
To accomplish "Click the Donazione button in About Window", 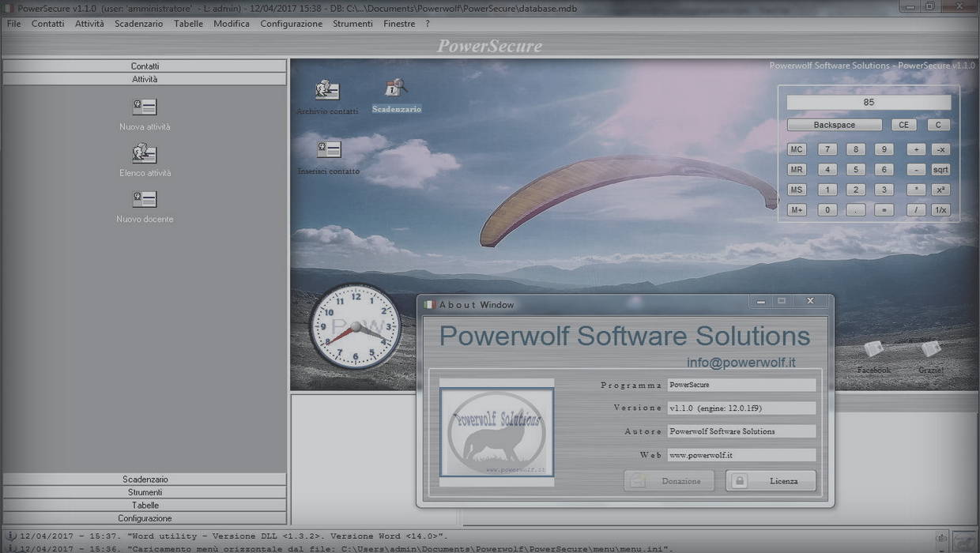I will point(669,480).
